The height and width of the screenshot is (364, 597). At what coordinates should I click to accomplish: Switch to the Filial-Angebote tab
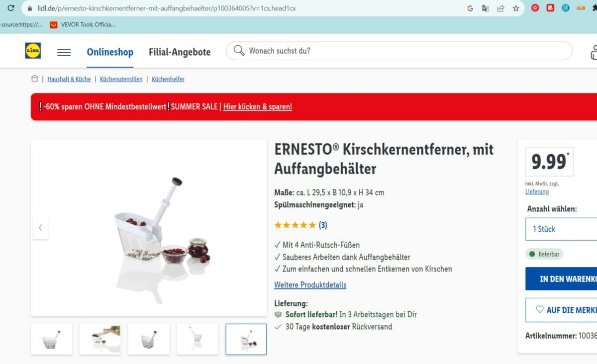(x=180, y=52)
